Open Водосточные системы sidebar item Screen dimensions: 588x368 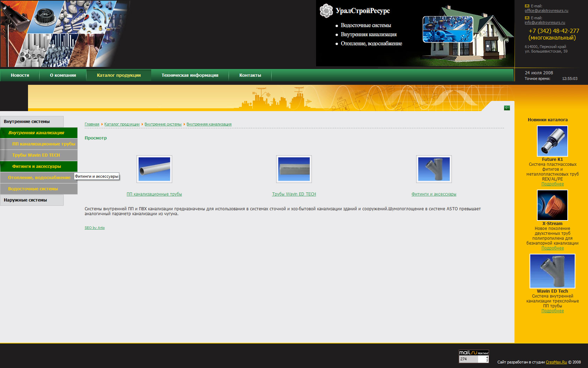pyautogui.click(x=39, y=189)
